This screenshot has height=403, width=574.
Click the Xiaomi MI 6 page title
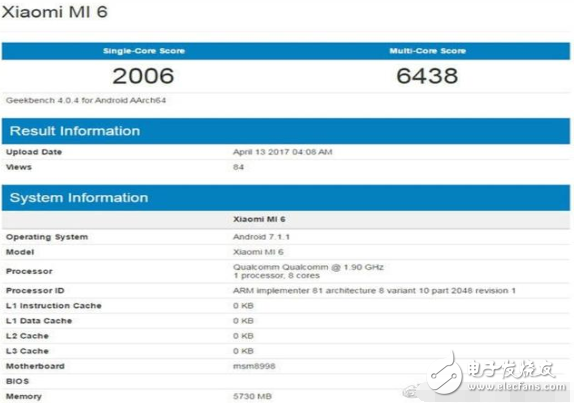pyautogui.click(x=55, y=12)
